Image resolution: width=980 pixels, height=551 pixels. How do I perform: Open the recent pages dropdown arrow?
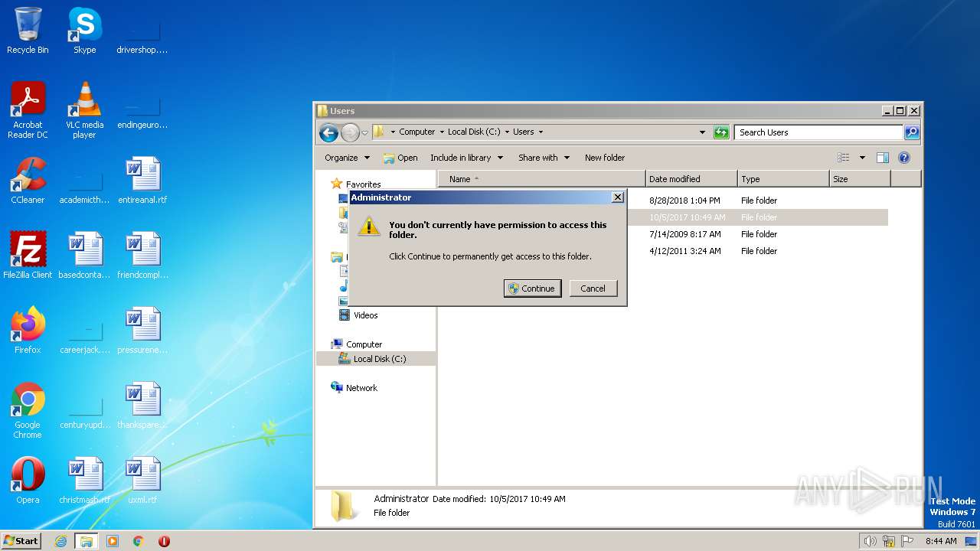coord(364,132)
